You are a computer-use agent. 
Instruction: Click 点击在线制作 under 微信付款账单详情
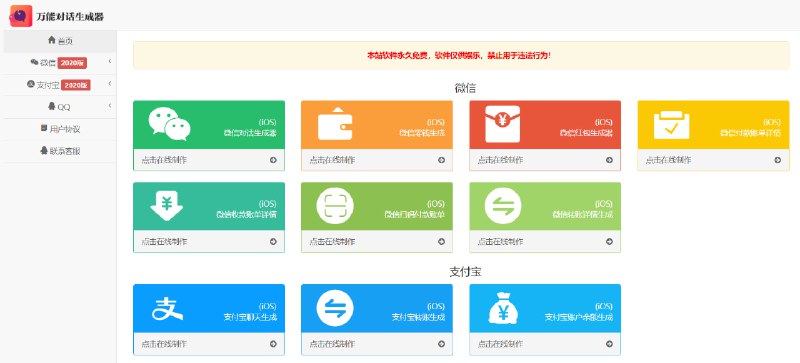(x=668, y=160)
